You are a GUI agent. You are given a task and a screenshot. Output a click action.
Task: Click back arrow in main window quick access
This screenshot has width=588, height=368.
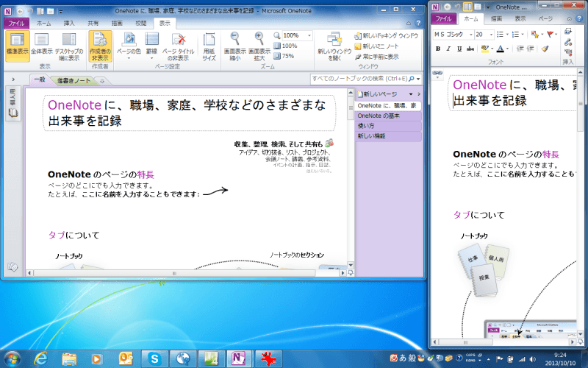click(21, 11)
